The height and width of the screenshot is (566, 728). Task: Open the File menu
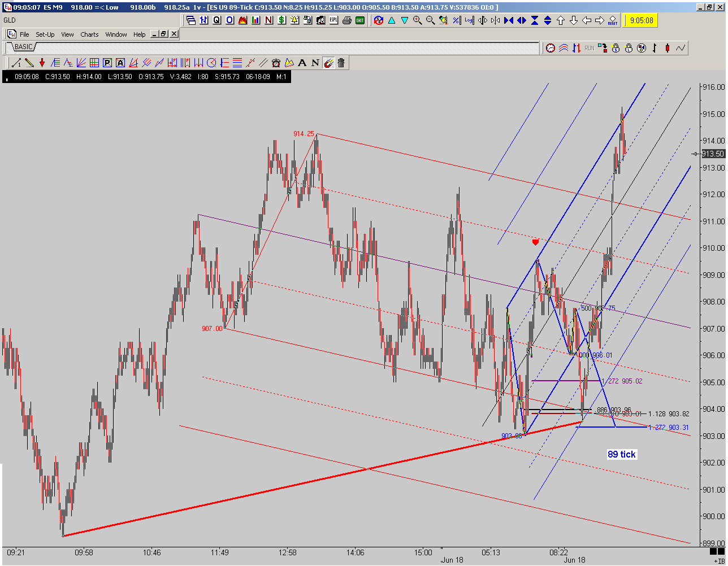point(24,34)
